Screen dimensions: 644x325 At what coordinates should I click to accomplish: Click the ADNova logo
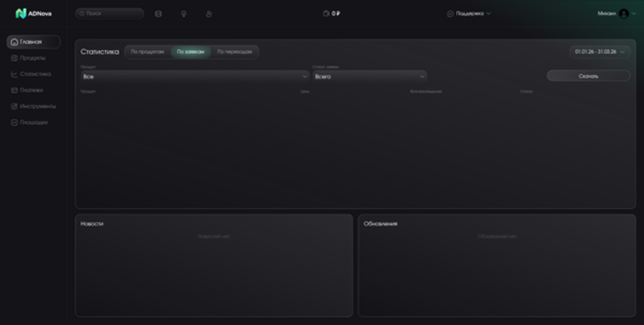click(34, 13)
